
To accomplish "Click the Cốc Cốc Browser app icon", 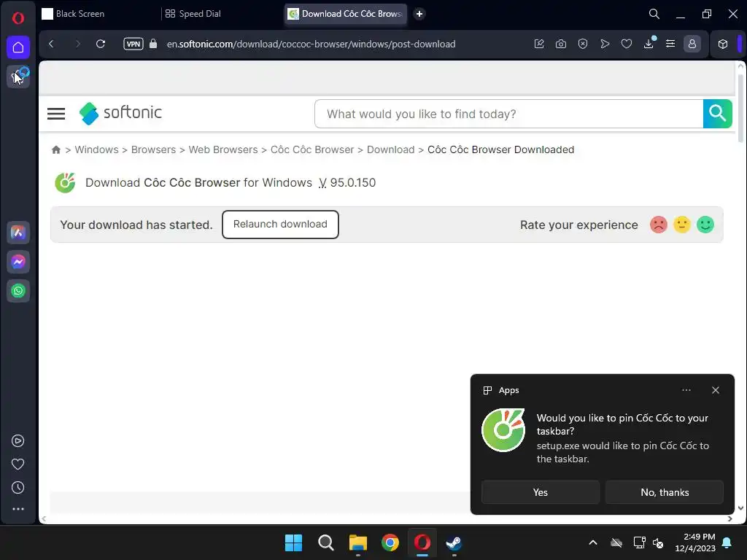I will click(65, 183).
